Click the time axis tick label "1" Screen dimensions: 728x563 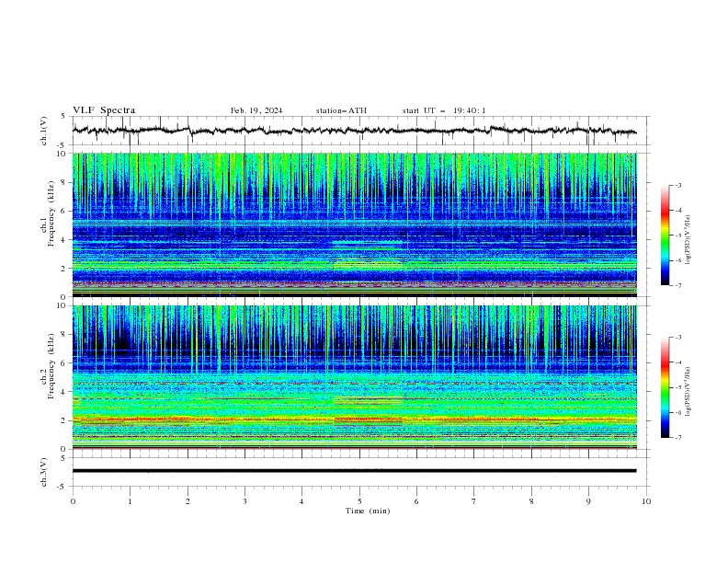point(130,501)
